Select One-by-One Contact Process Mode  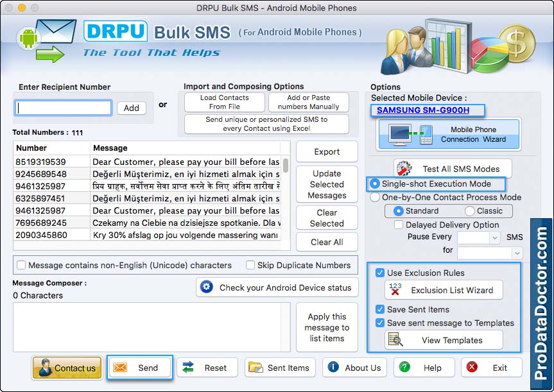click(x=374, y=197)
